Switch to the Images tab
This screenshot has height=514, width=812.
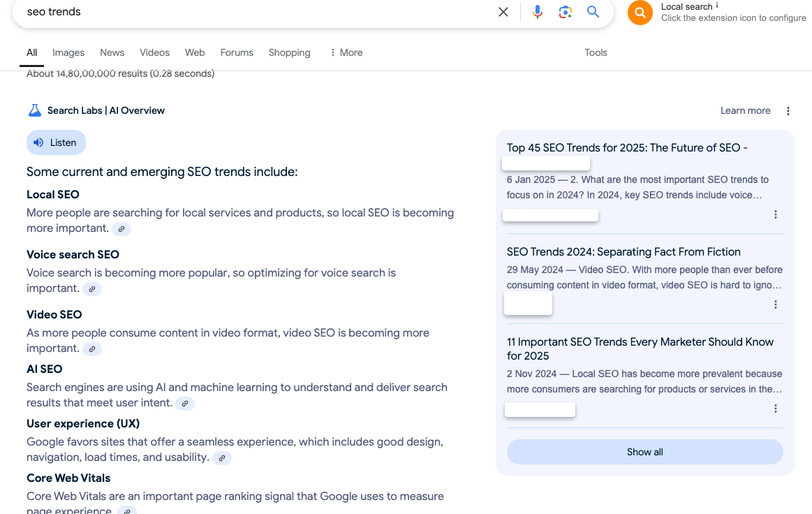[68, 52]
